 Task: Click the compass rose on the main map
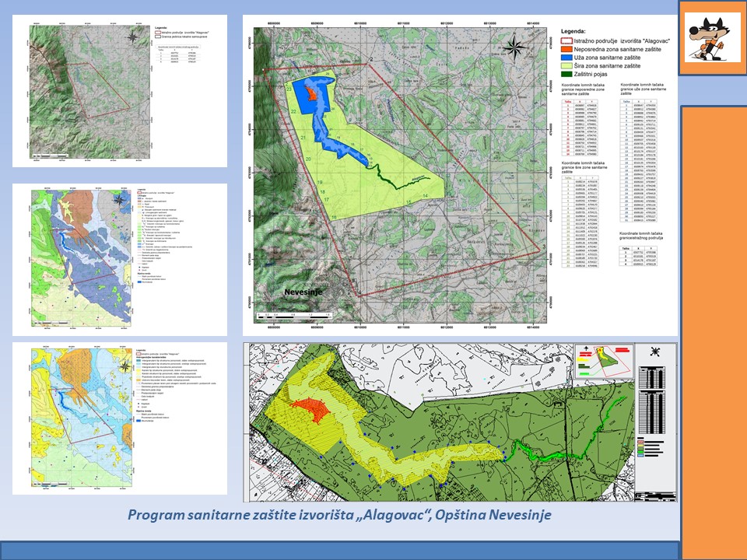(513, 48)
